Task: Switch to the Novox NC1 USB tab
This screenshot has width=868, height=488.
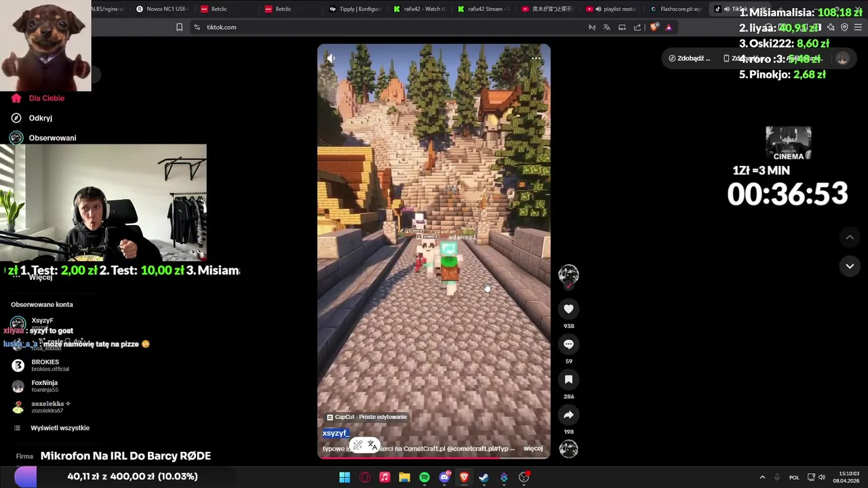Action: click(161, 9)
